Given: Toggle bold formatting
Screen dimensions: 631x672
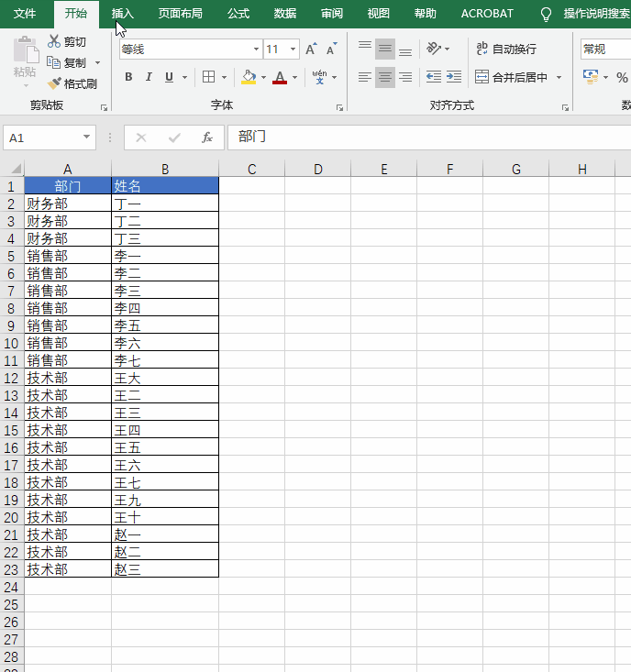Looking at the screenshot, I should 128,77.
